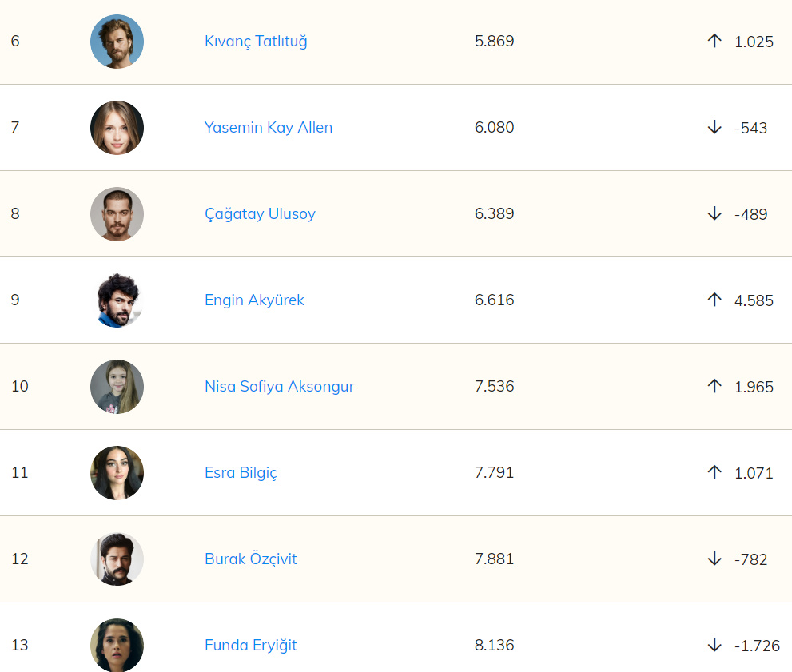Click the score 7.536 in row 10
This screenshot has height=672, width=792.
[x=495, y=387]
